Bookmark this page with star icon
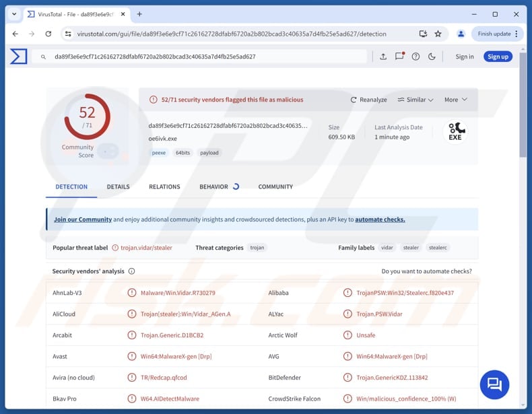Screen dimensions: 532x414 point(438,34)
